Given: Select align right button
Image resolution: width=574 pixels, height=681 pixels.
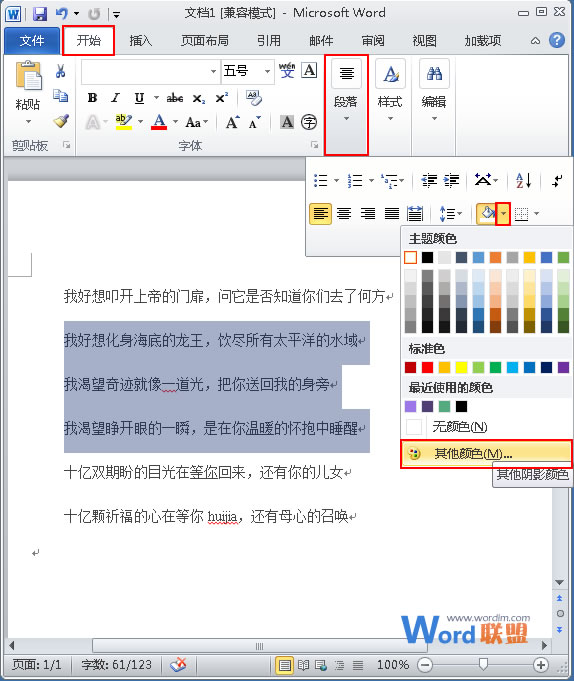Looking at the screenshot, I should coord(368,213).
